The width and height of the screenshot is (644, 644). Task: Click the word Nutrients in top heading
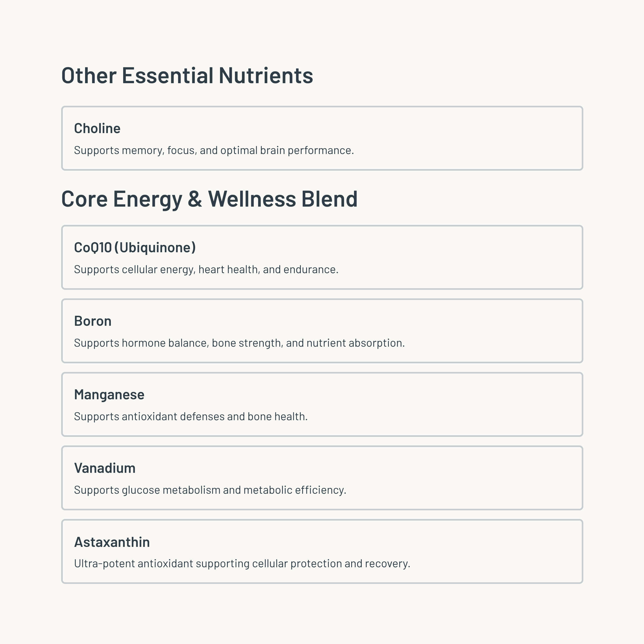coord(266,75)
